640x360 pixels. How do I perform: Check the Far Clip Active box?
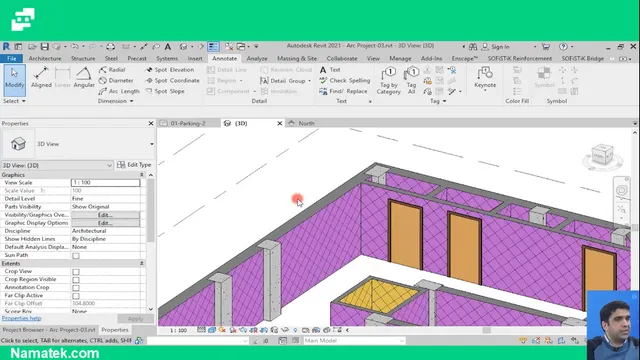[76, 296]
